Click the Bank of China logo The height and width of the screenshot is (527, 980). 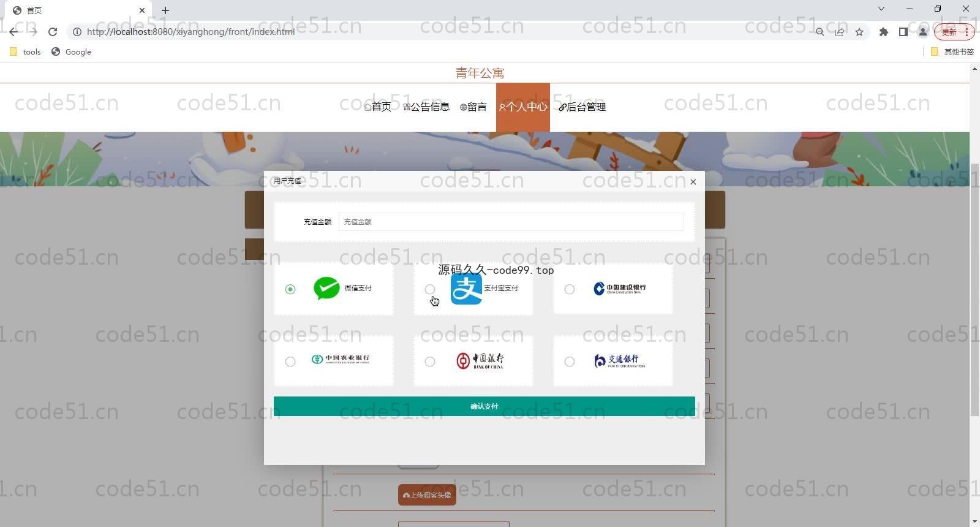[480, 360]
